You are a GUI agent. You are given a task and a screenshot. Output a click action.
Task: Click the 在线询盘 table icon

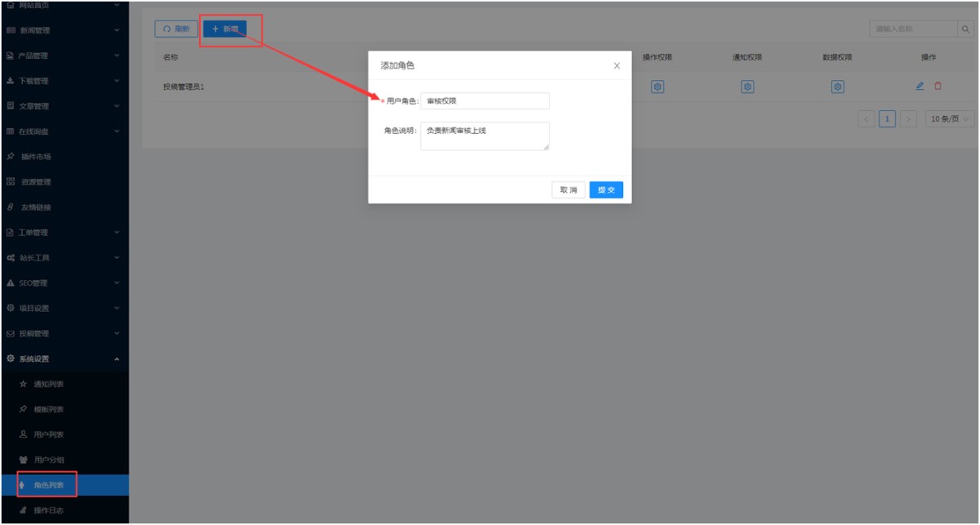click(11, 131)
